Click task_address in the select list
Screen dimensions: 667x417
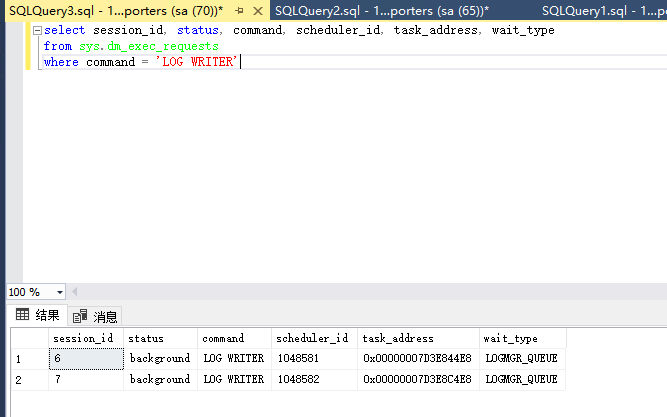click(436, 30)
